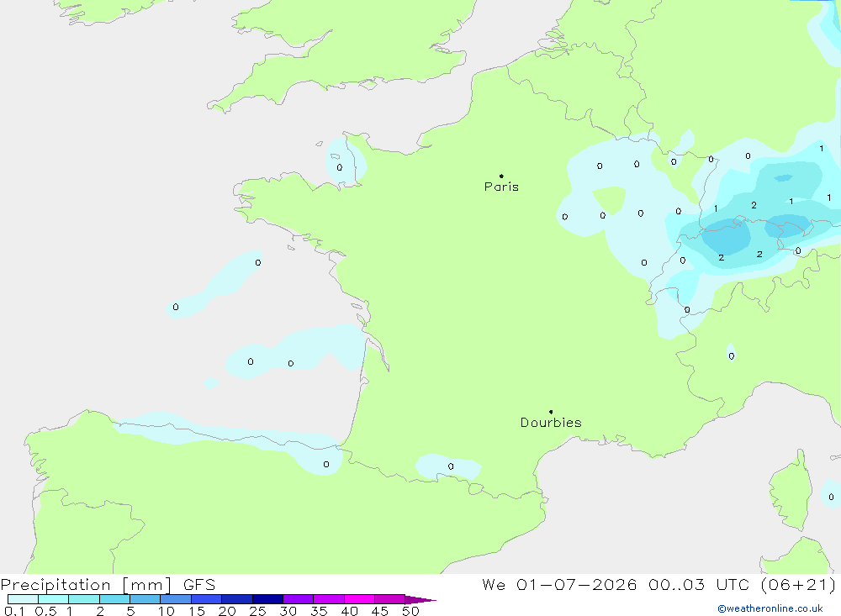Click the 15–20 mm legend color swatch

(207, 599)
